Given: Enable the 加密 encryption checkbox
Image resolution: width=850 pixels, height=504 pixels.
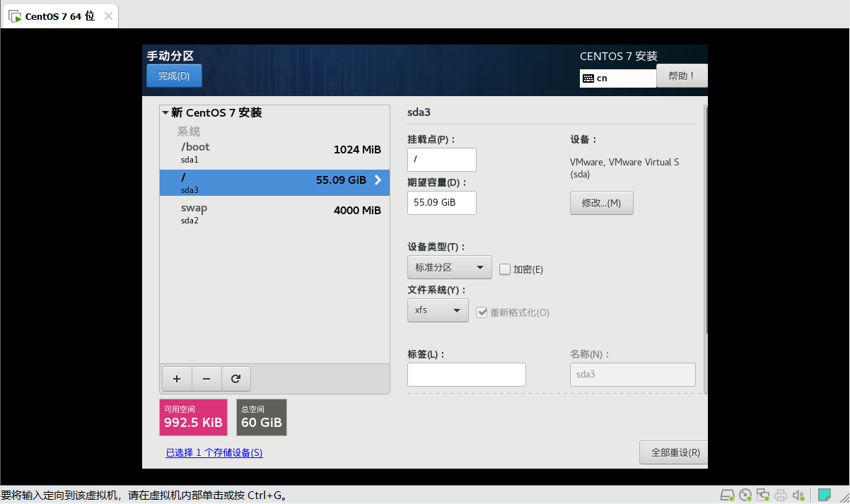Looking at the screenshot, I should (505, 269).
